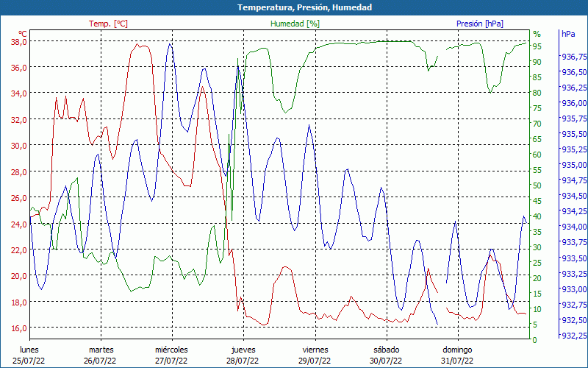This screenshot has width=588, height=368.
Task: Click the '40' humidity axis value
Action: tap(537, 216)
